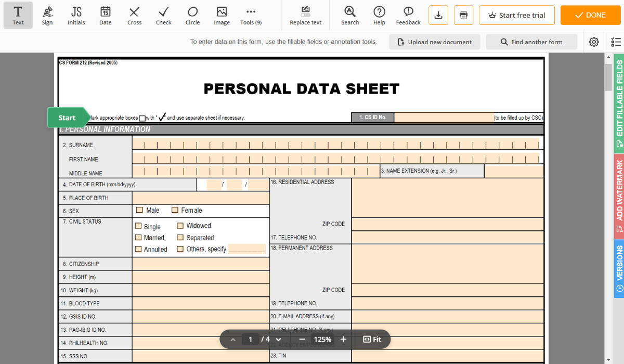Check the Widowed civil status box
Viewport: 624px width, 364px height.
coord(179,226)
